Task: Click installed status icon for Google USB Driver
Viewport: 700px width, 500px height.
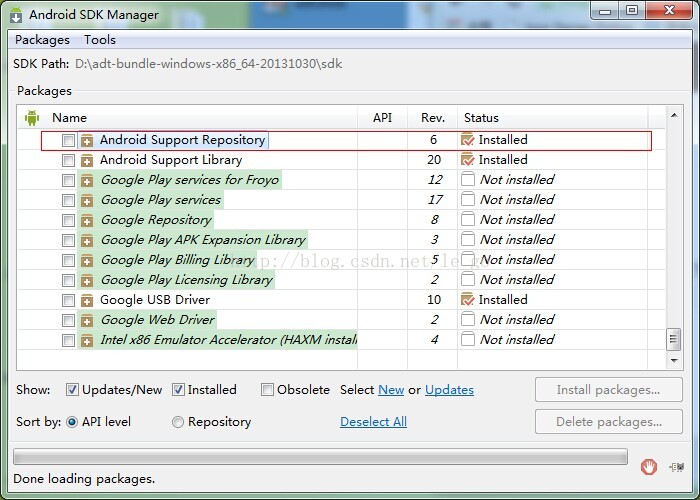Action: [467, 300]
